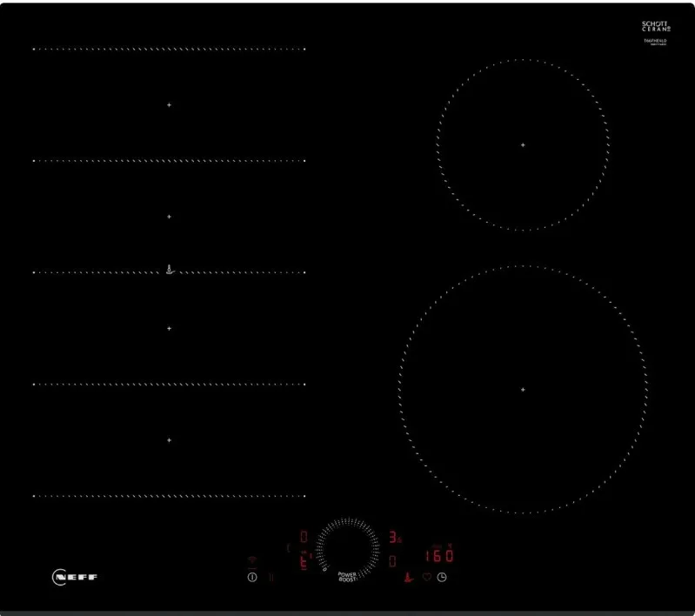
Task: Click the Schott Ceran logo
Action: click(657, 27)
